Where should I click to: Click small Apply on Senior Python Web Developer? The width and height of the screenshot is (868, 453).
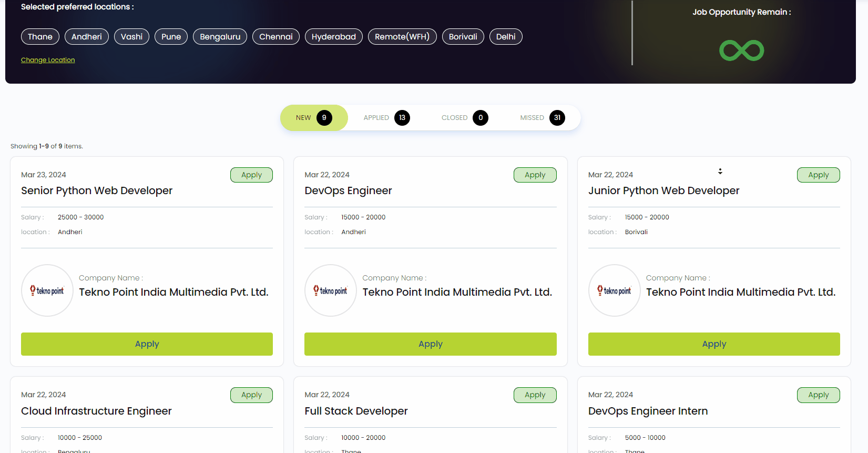click(x=251, y=175)
